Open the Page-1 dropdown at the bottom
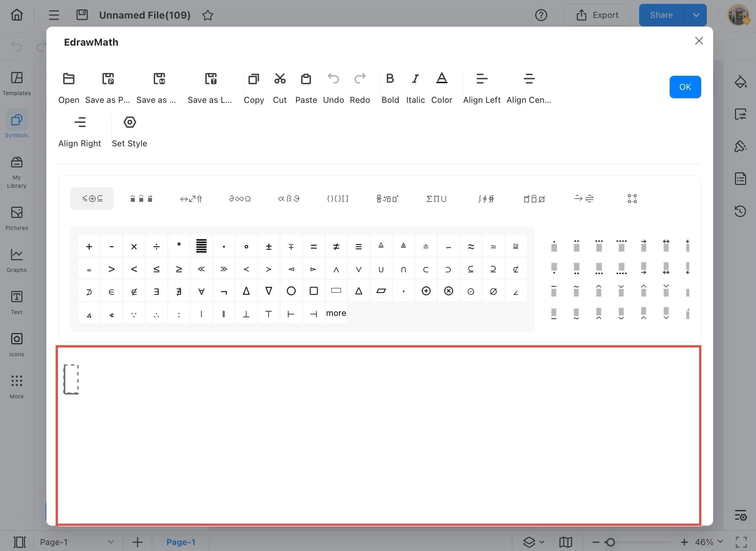Image resolution: width=756 pixels, height=551 pixels. click(111, 542)
